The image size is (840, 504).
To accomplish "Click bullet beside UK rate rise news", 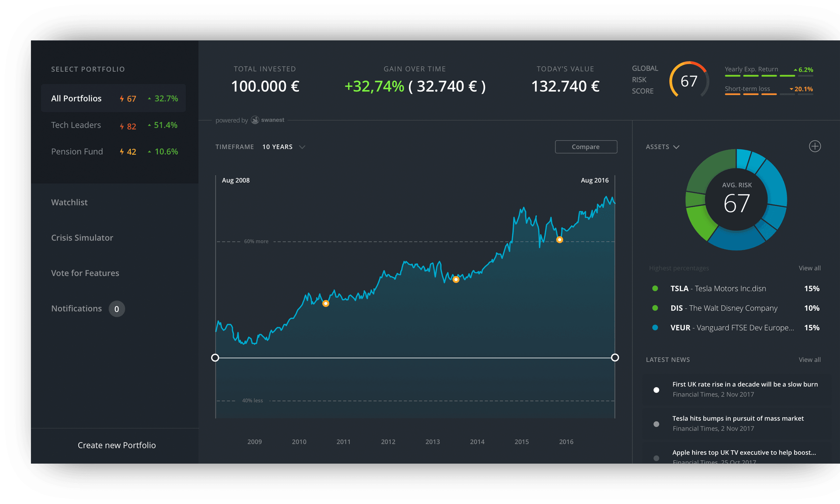I will [x=656, y=390].
